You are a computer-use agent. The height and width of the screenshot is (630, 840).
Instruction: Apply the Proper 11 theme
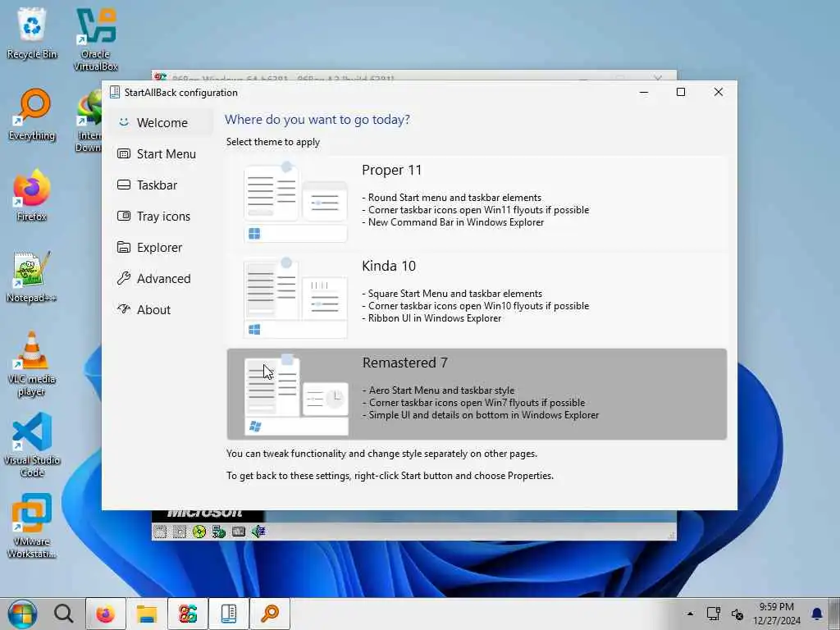(x=477, y=202)
